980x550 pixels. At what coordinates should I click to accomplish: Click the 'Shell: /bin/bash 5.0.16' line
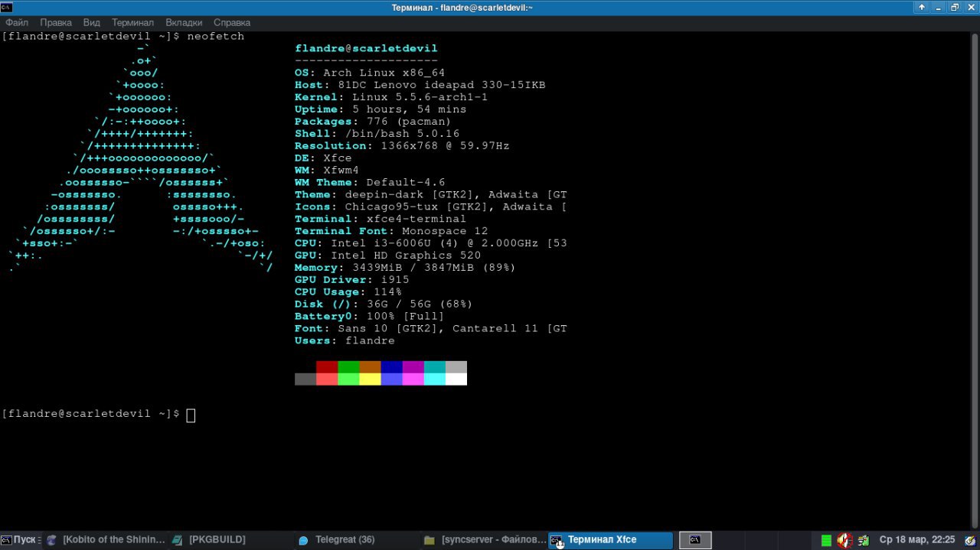click(x=377, y=134)
